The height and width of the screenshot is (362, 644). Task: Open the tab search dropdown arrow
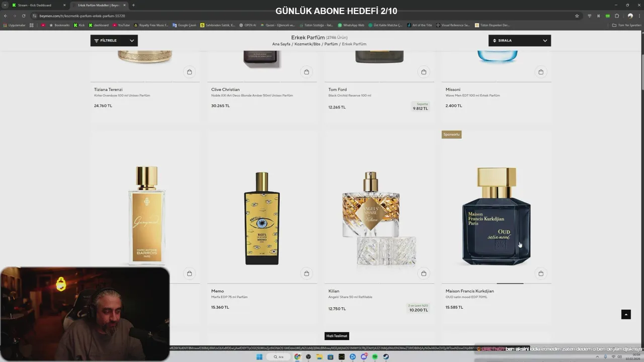[x=5, y=5]
